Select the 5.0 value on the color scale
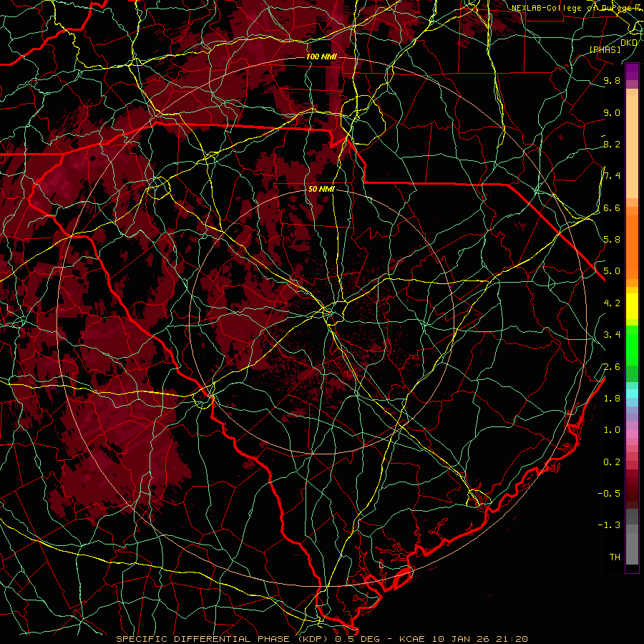644x644 pixels. click(x=612, y=271)
